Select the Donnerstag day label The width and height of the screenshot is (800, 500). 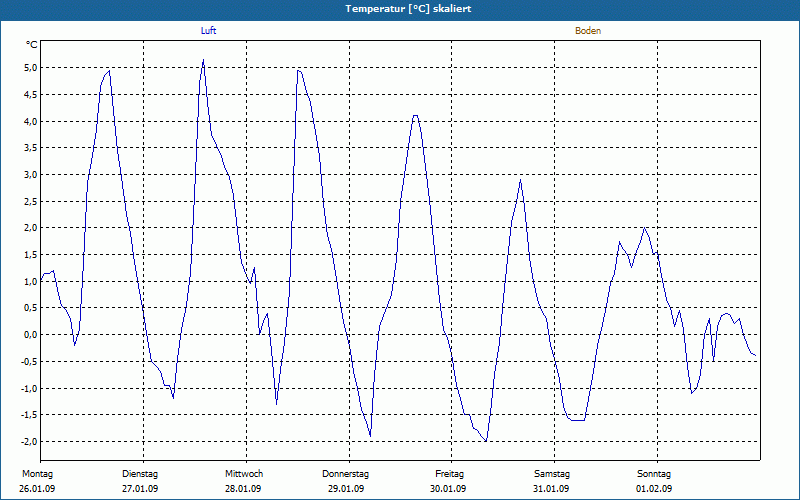(345, 474)
